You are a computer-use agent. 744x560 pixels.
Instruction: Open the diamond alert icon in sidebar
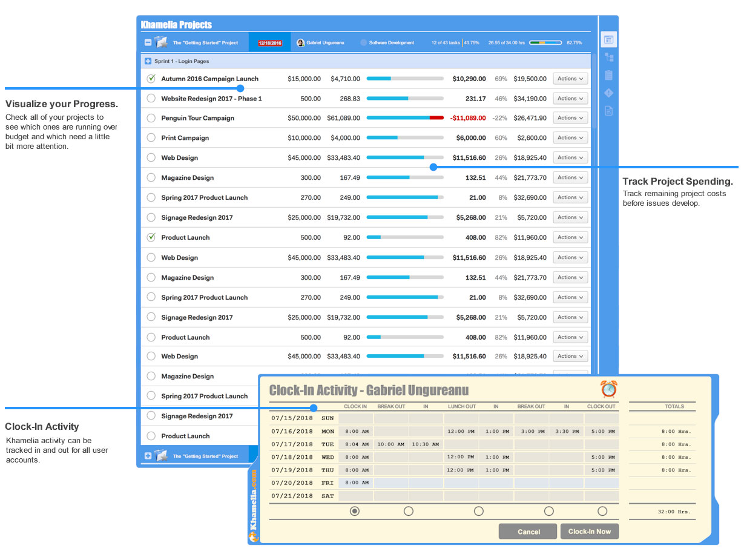click(x=609, y=93)
